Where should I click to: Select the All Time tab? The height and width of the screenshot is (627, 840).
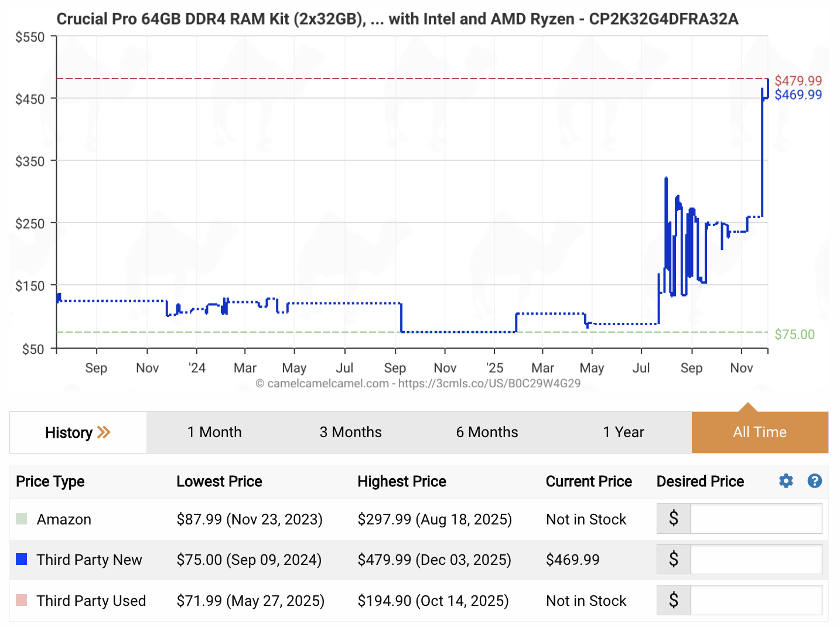tap(760, 432)
